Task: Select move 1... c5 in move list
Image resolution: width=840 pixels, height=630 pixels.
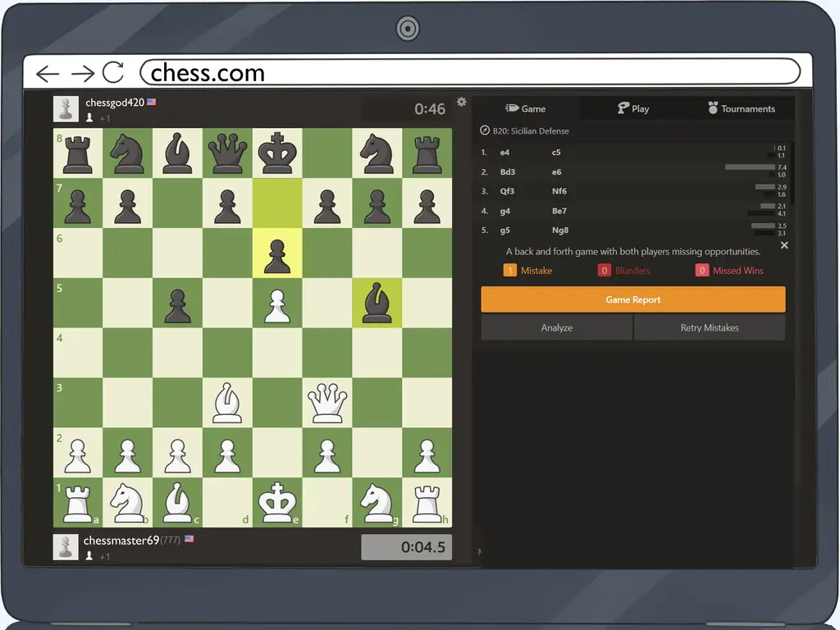Action: click(x=556, y=153)
